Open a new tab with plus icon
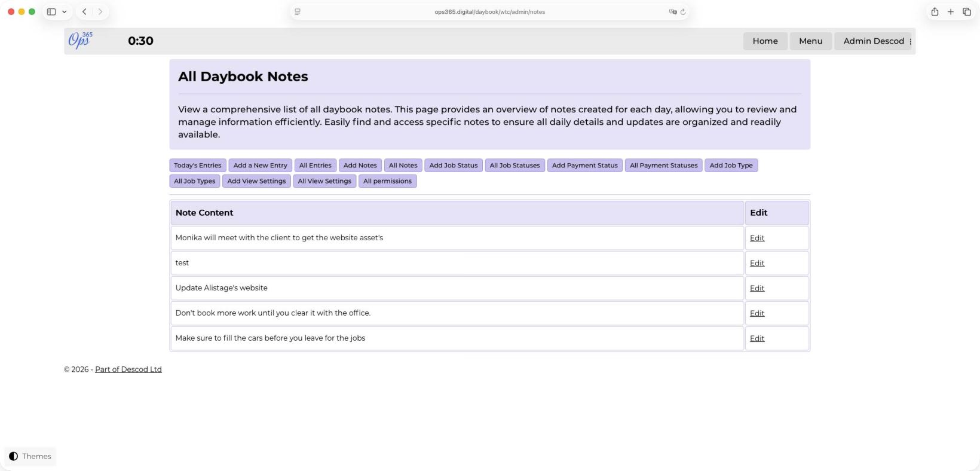Viewport: 980px width, 471px height. pos(951,11)
